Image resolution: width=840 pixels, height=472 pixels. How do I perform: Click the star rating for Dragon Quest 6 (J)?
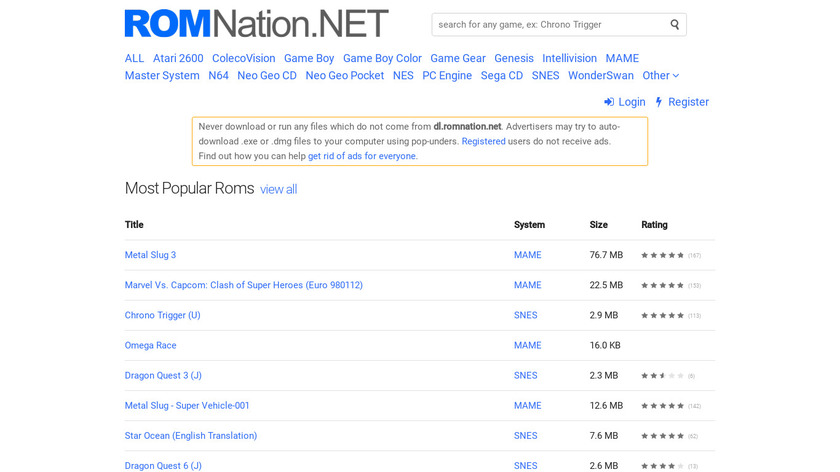pos(663,466)
